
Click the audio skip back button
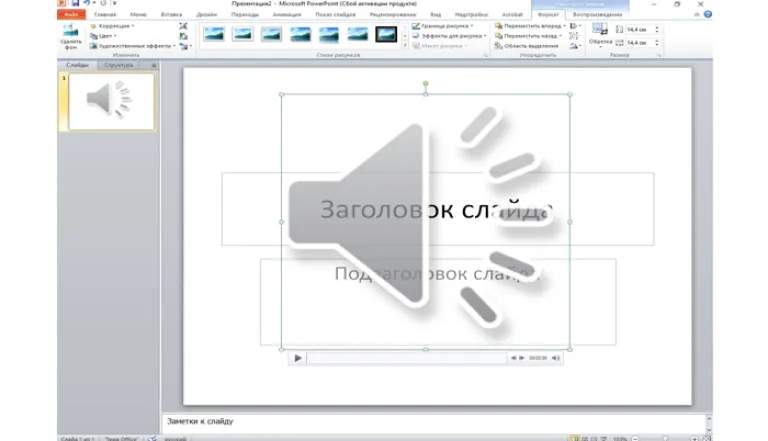(x=513, y=358)
